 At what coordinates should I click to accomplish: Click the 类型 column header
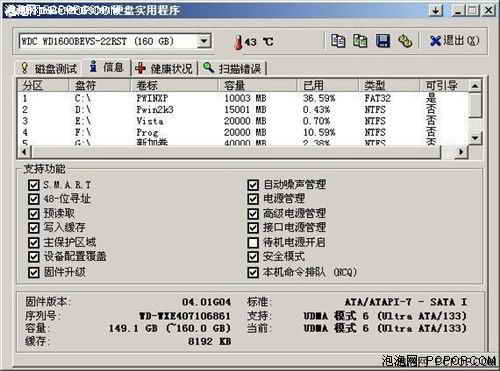(389, 86)
